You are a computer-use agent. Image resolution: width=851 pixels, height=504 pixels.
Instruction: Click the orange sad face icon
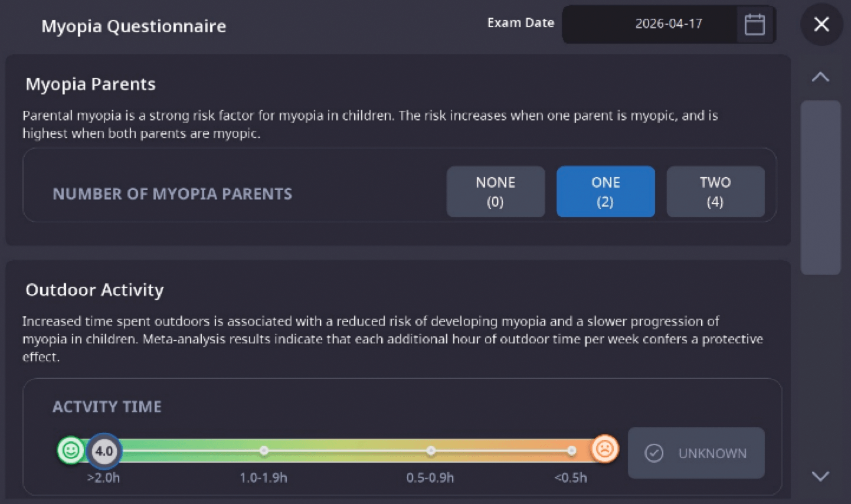pyautogui.click(x=605, y=449)
